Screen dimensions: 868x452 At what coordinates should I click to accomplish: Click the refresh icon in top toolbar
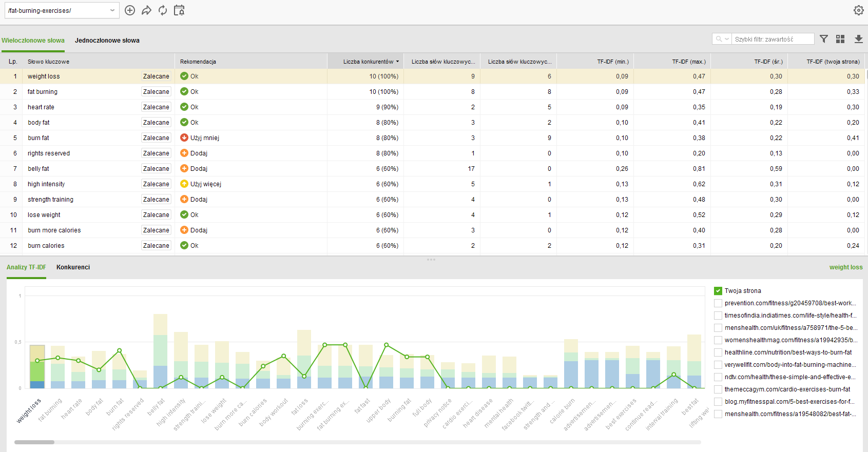[163, 10]
